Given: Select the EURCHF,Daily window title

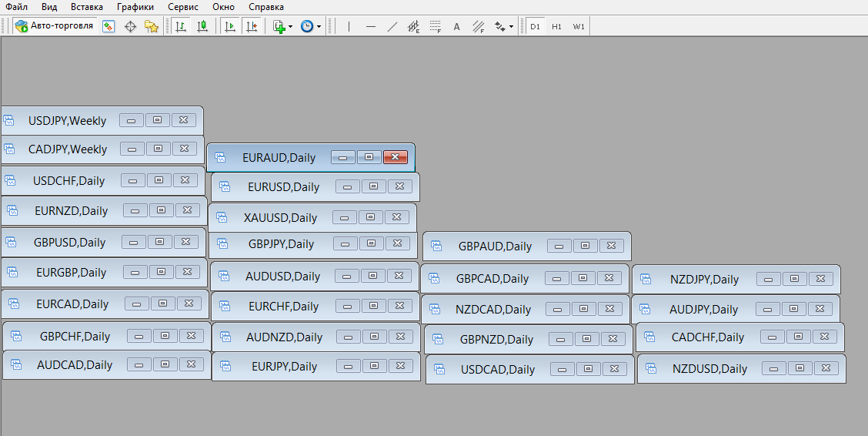Looking at the screenshot, I should (x=283, y=307).
